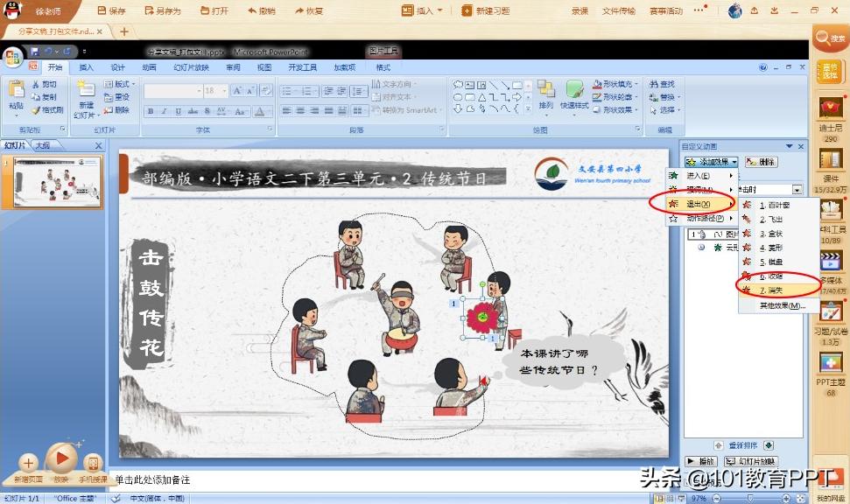
Task: Click animation pane Slide Show (幻灯片放映) button
Action: 751,461
